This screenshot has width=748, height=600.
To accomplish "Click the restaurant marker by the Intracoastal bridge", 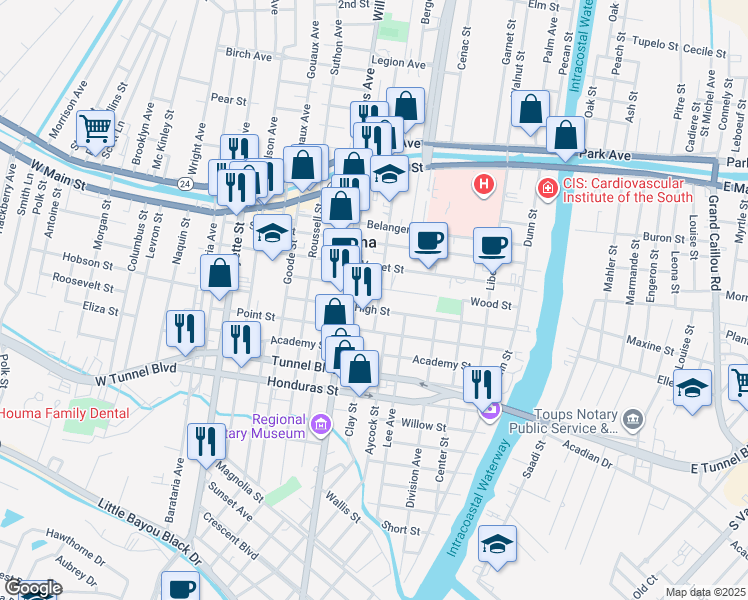I will click(482, 387).
